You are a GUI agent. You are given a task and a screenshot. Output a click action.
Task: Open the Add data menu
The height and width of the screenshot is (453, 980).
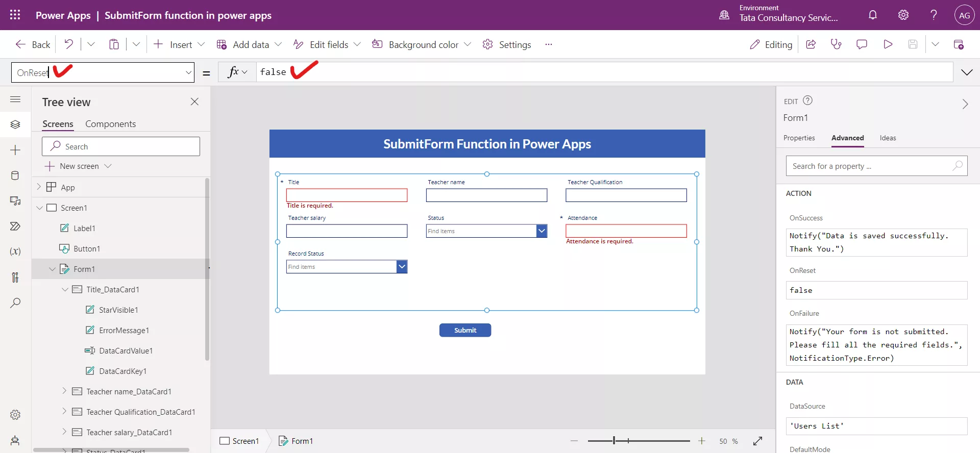point(249,44)
